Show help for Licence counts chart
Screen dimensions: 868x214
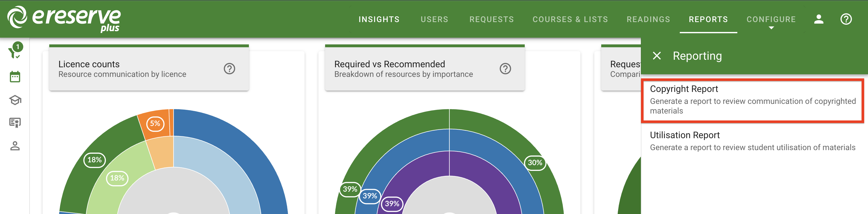(x=229, y=69)
